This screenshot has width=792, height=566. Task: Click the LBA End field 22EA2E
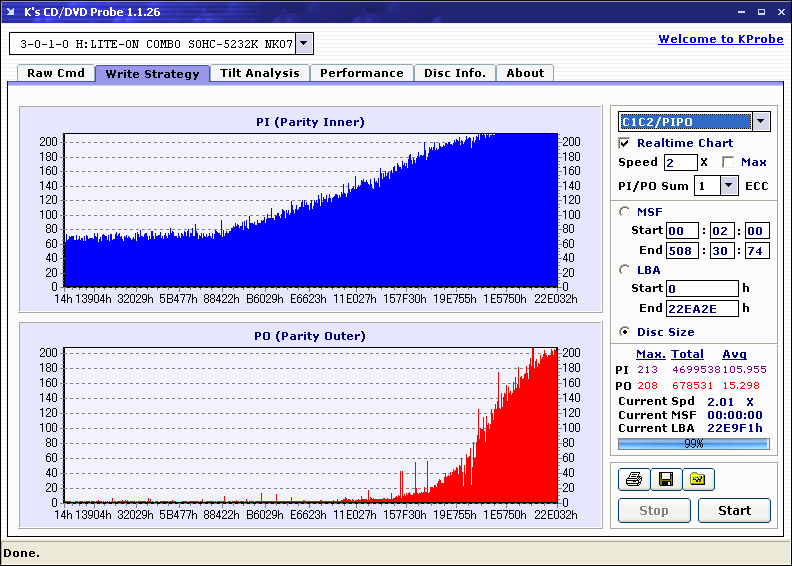coord(702,308)
